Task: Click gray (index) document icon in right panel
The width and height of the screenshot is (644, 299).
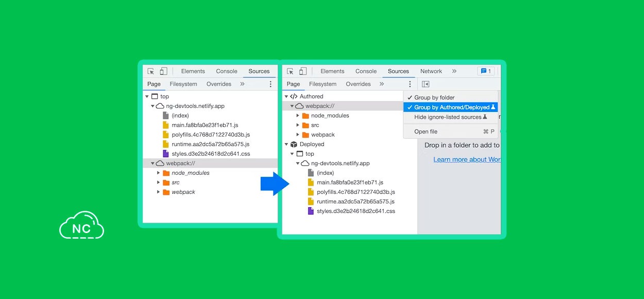Action: point(311,173)
